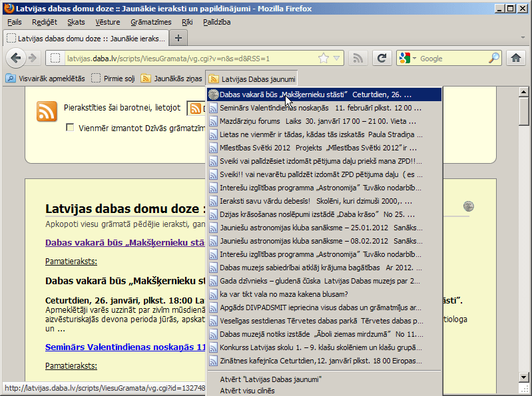Open the Rīki menu
Image resolution: width=532 pixels, height=396 pixels.
[187, 22]
